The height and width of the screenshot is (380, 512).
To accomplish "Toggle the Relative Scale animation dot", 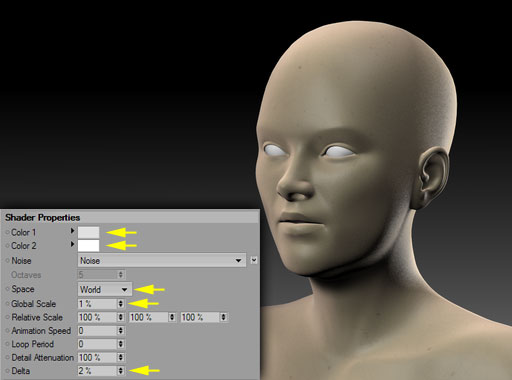I will point(7,317).
